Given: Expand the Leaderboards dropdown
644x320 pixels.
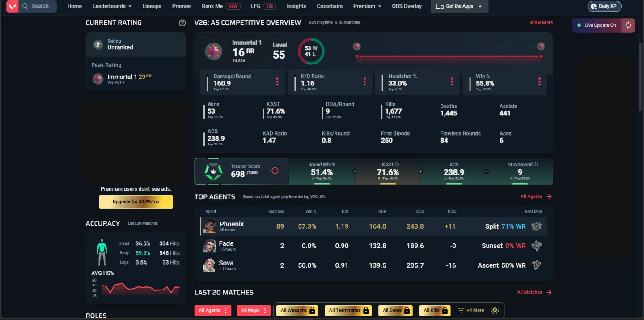Looking at the screenshot, I should (x=112, y=6).
